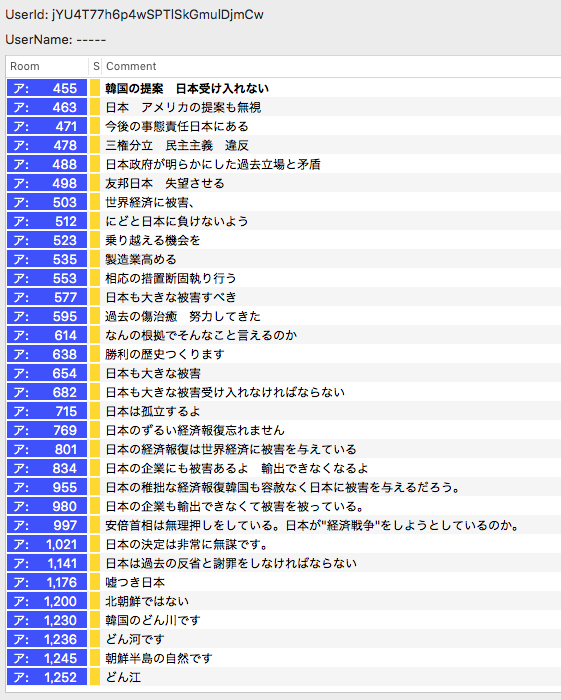Select comment 日本の決定は非常に無謀です。
Image resolution: width=561 pixels, height=700 pixels.
(187, 544)
